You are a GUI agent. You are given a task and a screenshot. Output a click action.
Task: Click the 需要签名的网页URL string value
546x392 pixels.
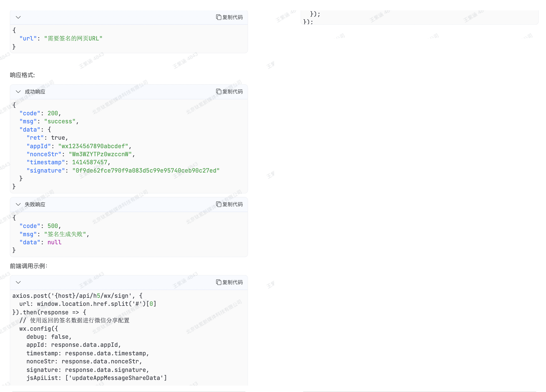click(73, 39)
